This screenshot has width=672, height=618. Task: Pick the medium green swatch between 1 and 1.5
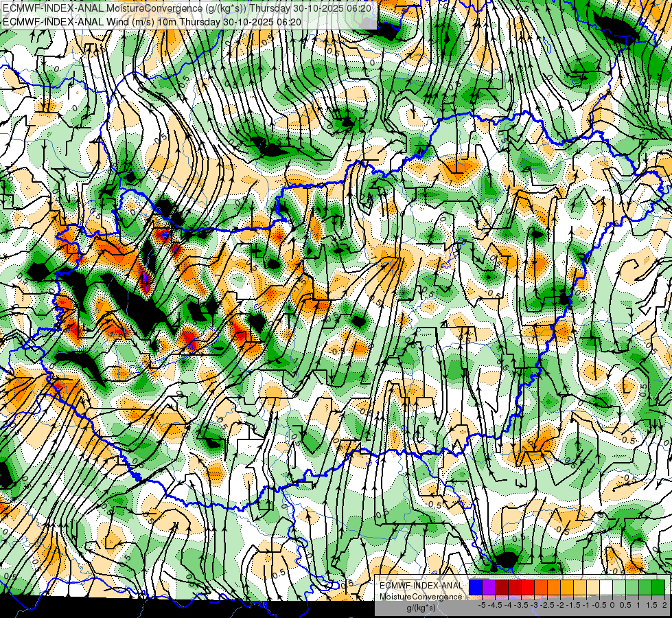pyautogui.click(x=645, y=587)
